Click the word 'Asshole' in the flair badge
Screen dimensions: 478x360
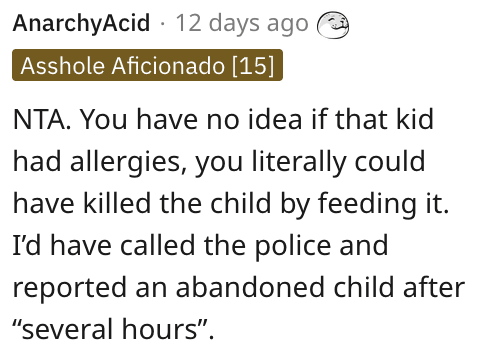tap(63, 65)
